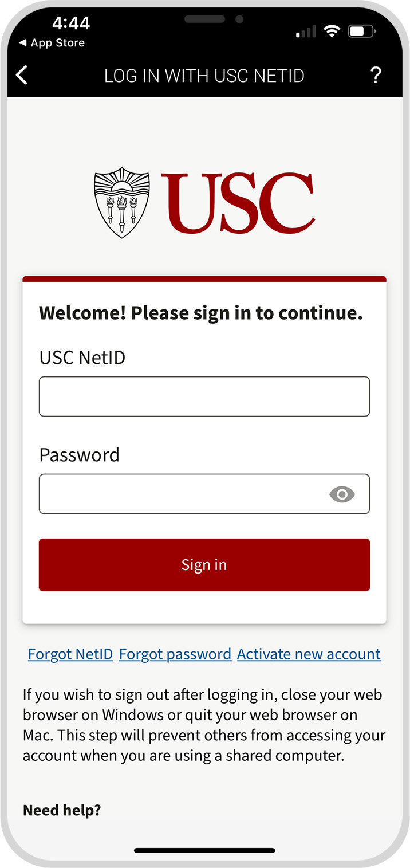The height and width of the screenshot is (868, 410).
Task: Click the 'USC NetID' field label
Action: pos(82,358)
